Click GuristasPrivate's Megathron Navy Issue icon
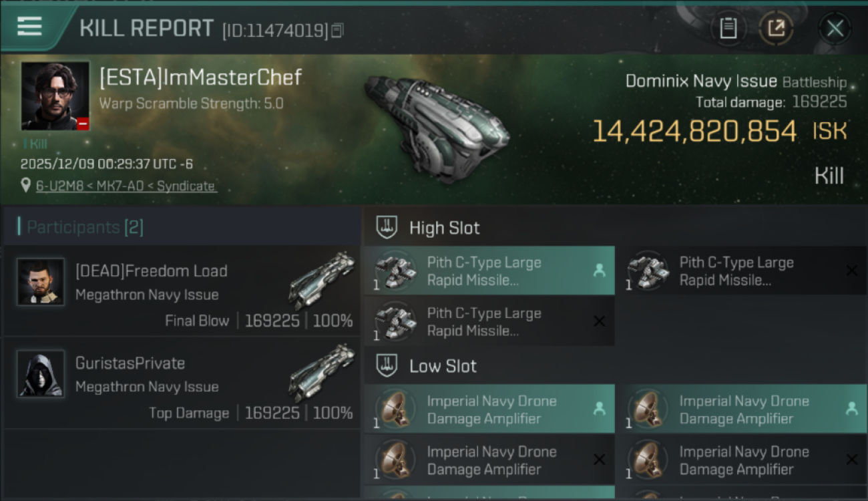868x501 pixels. click(x=322, y=373)
